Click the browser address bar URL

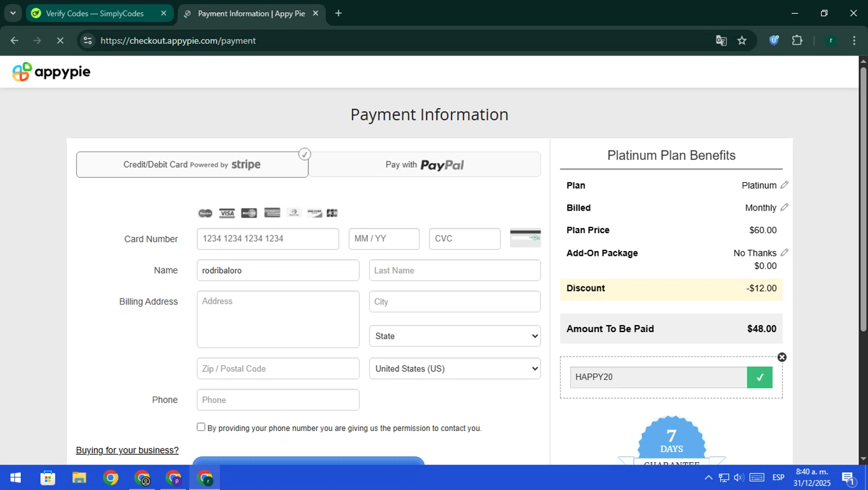coord(178,40)
